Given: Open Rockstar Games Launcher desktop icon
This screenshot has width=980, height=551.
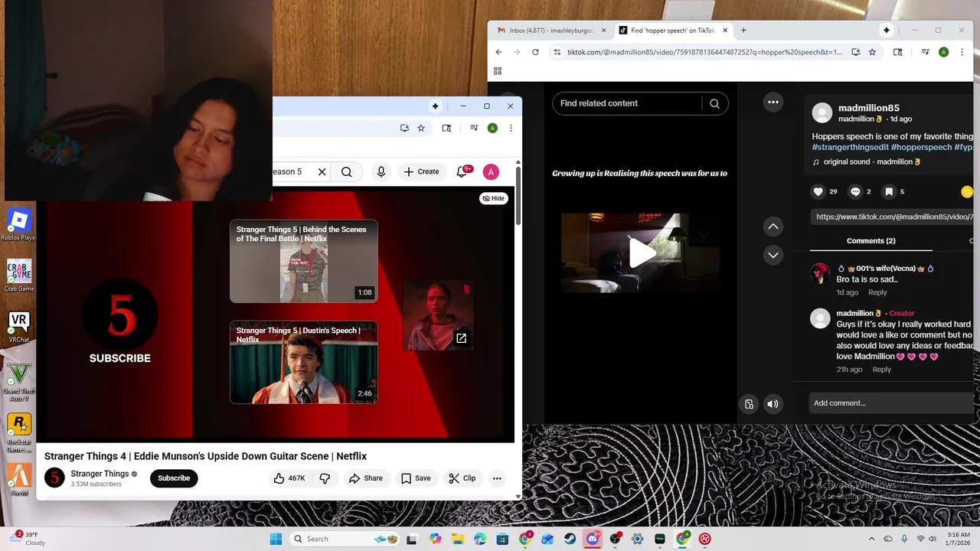Looking at the screenshot, I should tap(18, 433).
